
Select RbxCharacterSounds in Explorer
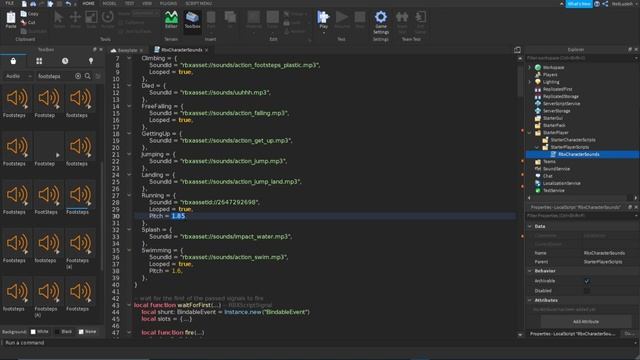[578, 154]
